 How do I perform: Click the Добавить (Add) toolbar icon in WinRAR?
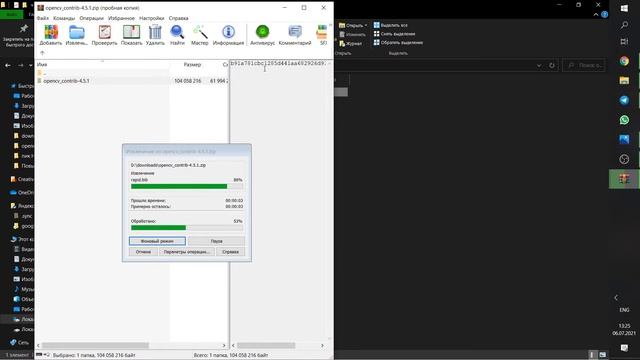(x=51, y=35)
